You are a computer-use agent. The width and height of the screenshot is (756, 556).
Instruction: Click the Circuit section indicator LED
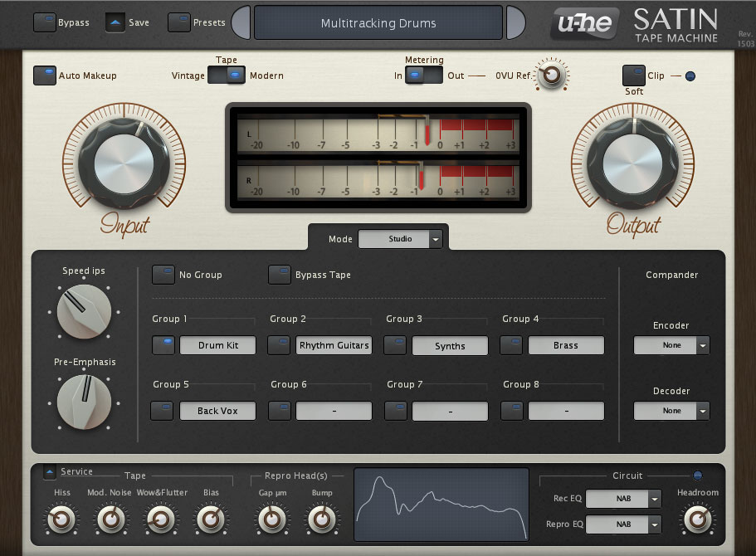coord(697,476)
